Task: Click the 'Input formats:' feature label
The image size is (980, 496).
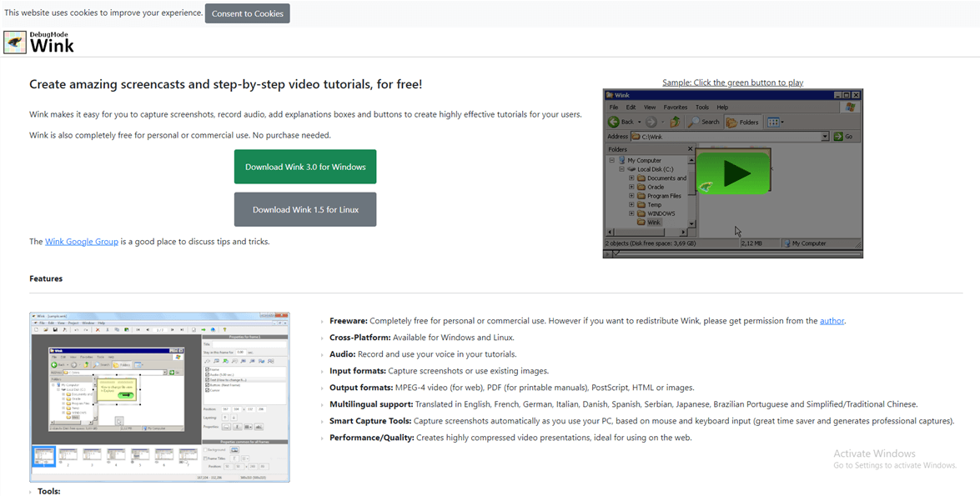Action: pos(358,370)
